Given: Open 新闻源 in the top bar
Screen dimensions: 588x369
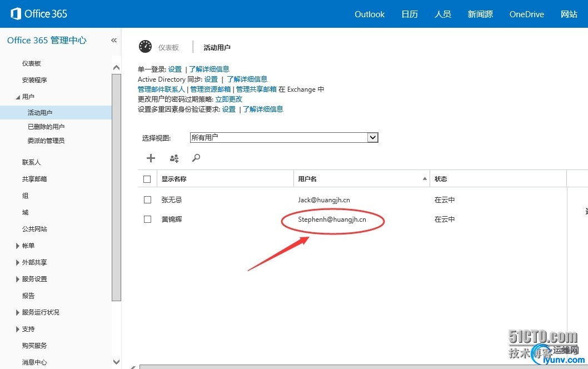Looking at the screenshot, I should pos(480,14).
